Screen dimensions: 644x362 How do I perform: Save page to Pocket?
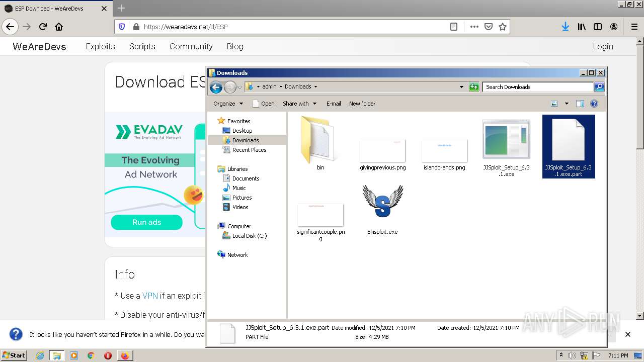pyautogui.click(x=488, y=27)
